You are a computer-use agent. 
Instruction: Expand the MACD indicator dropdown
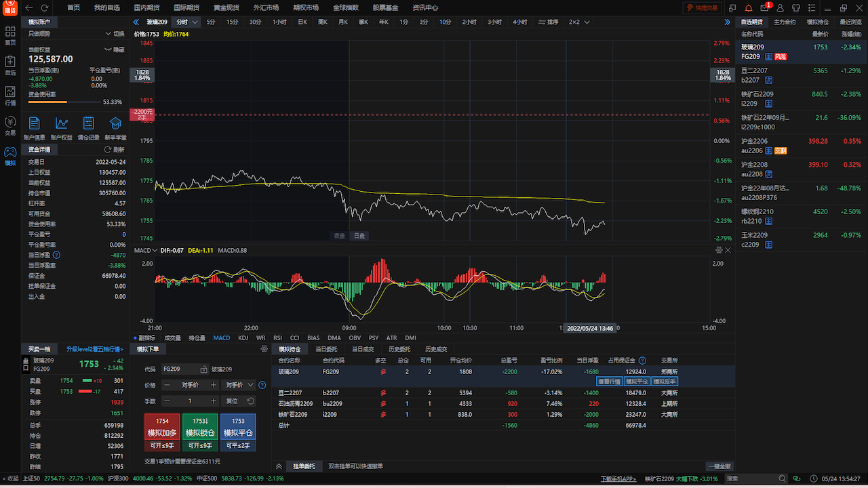(x=155, y=250)
